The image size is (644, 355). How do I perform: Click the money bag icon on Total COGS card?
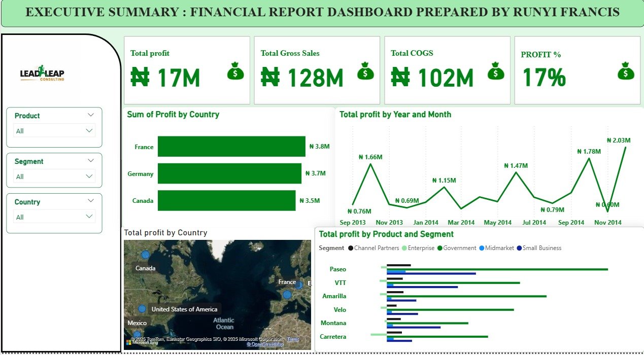[496, 72]
